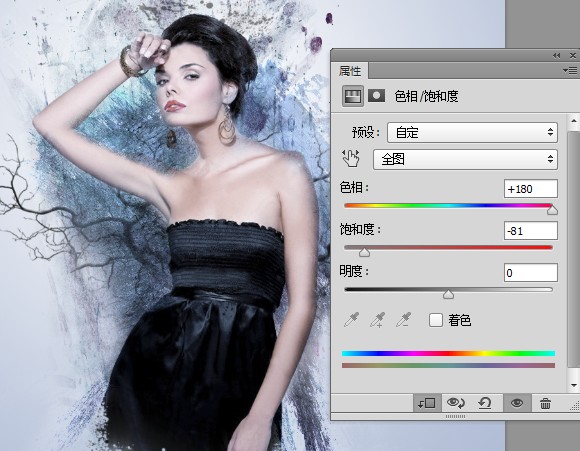Click the 饱和度 saturation value field
The height and width of the screenshot is (451, 580).
[530, 231]
